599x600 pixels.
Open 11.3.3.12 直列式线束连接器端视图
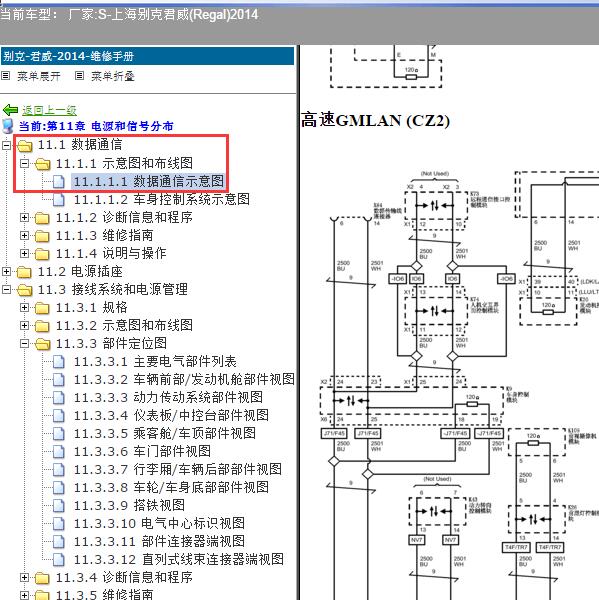178,559
